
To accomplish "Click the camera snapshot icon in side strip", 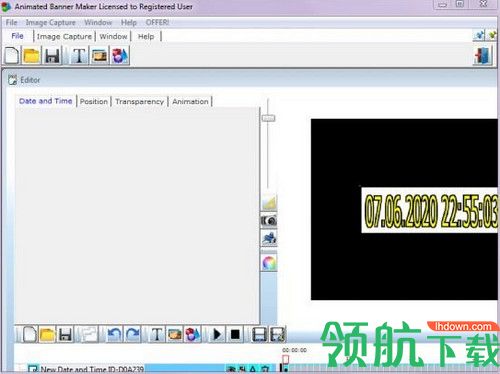I will pos(269,220).
